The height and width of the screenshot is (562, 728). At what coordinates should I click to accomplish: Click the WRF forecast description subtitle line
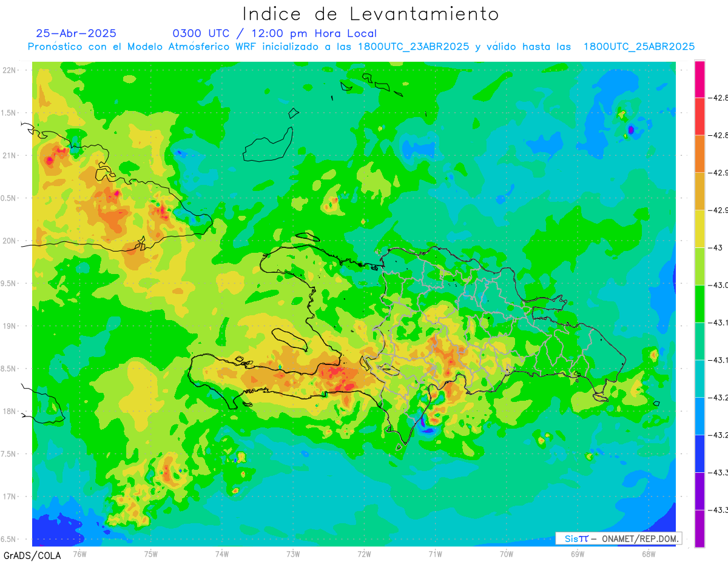click(361, 47)
